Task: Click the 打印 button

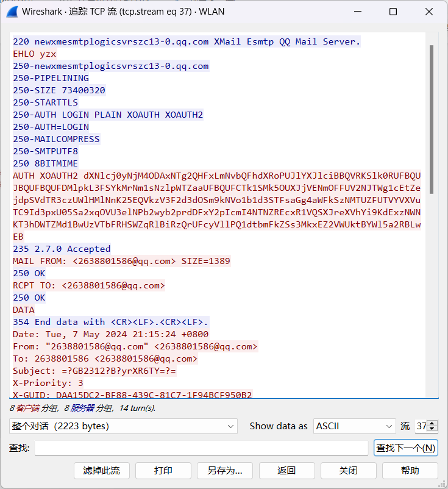Action: tap(163, 471)
